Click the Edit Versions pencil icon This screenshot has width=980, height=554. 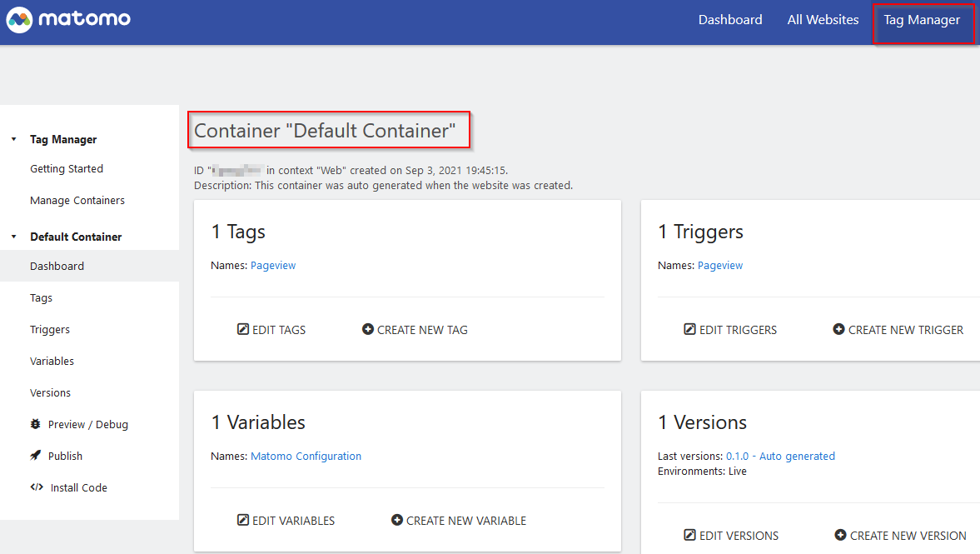click(x=689, y=536)
